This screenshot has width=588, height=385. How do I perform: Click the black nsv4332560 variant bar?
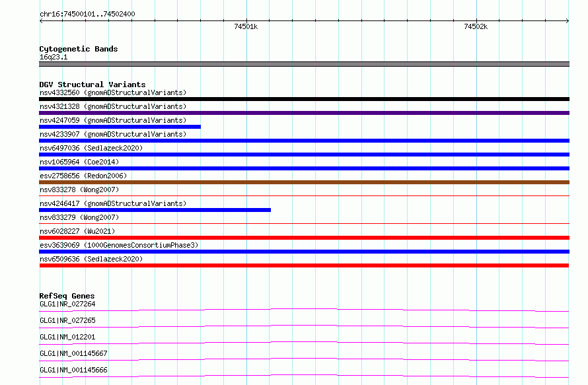(x=304, y=99)
